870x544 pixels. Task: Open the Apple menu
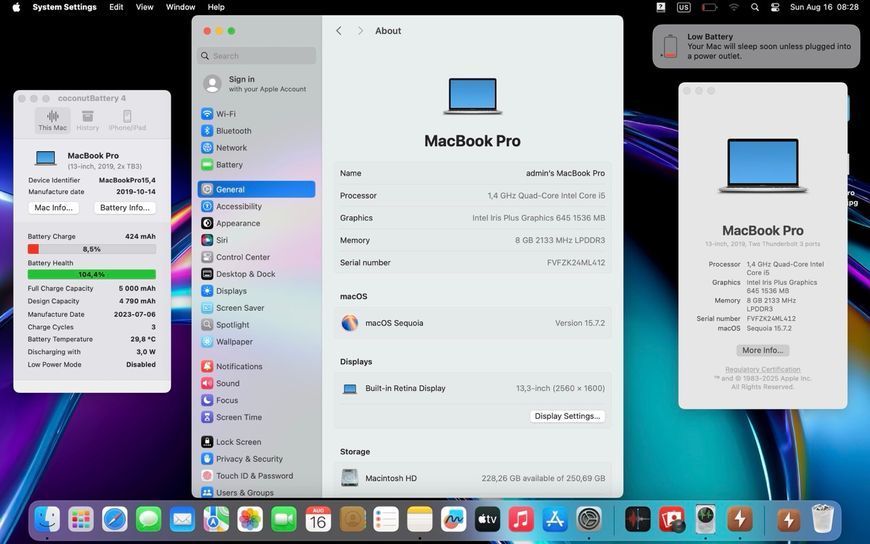pyautogui.click(x=16, y=7)
